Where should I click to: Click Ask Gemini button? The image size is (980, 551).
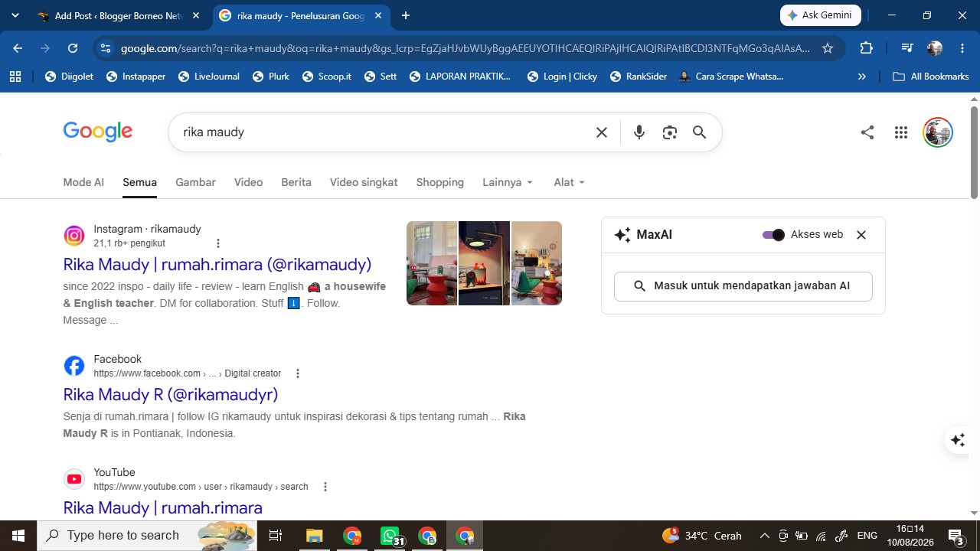coord(821,15)
